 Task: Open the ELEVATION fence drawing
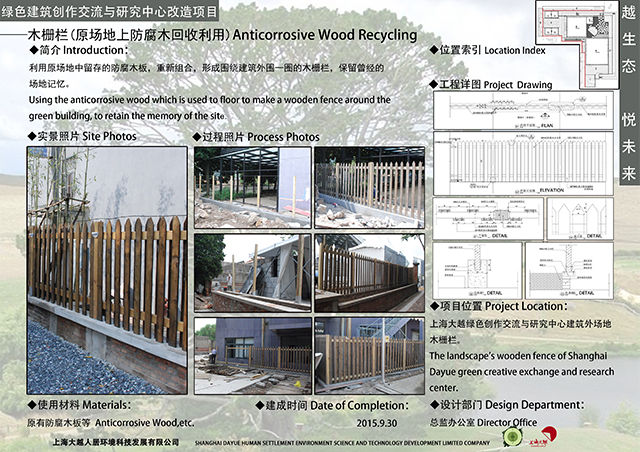tap(523, 163)
